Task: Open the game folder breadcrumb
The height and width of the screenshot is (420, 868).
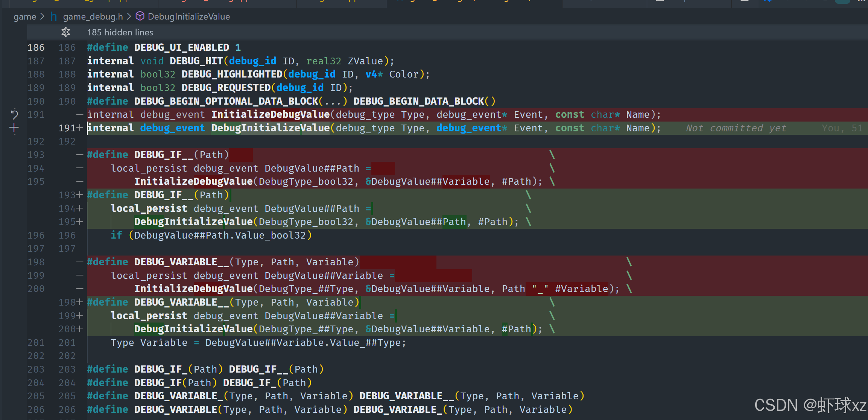Action: (25, 17)
